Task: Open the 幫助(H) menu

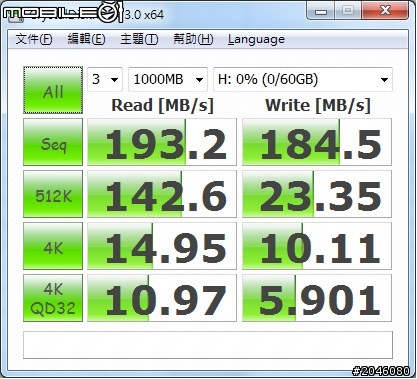Action: point(193,39)
